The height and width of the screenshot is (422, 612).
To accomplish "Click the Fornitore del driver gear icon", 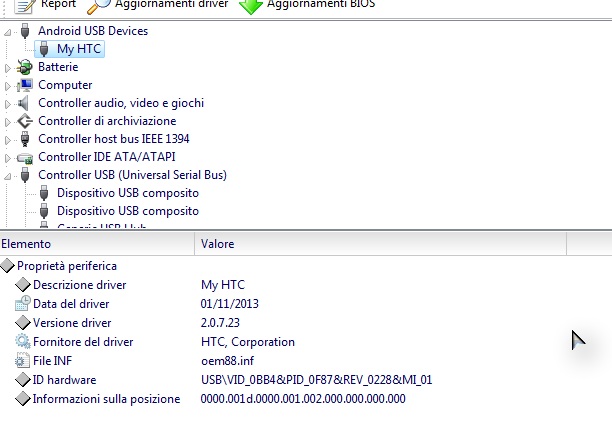I will pos(23,342).
